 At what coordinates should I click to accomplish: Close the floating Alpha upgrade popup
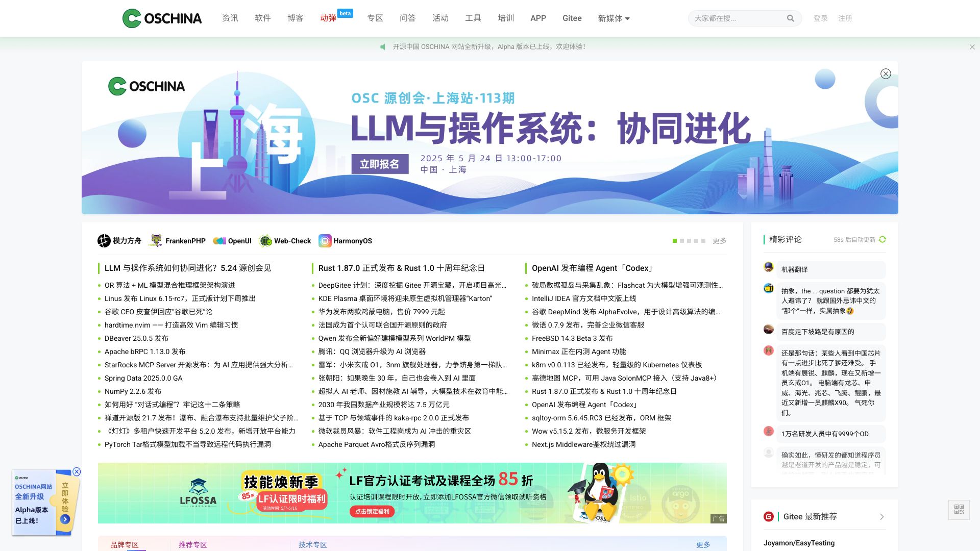pos(77,472)
